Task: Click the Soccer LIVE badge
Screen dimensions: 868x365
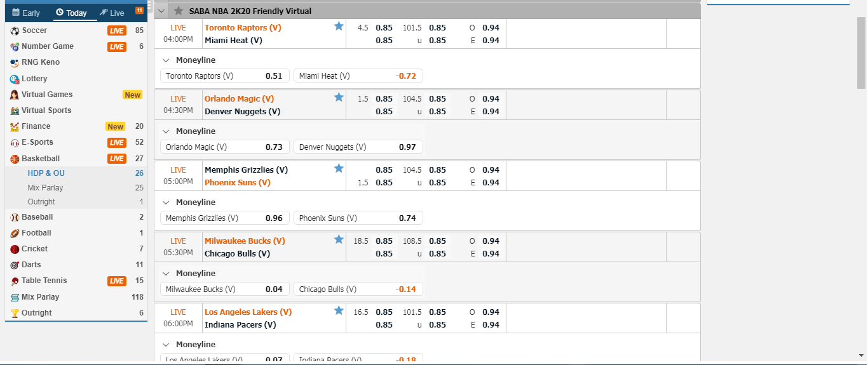Action: (117, 30)
